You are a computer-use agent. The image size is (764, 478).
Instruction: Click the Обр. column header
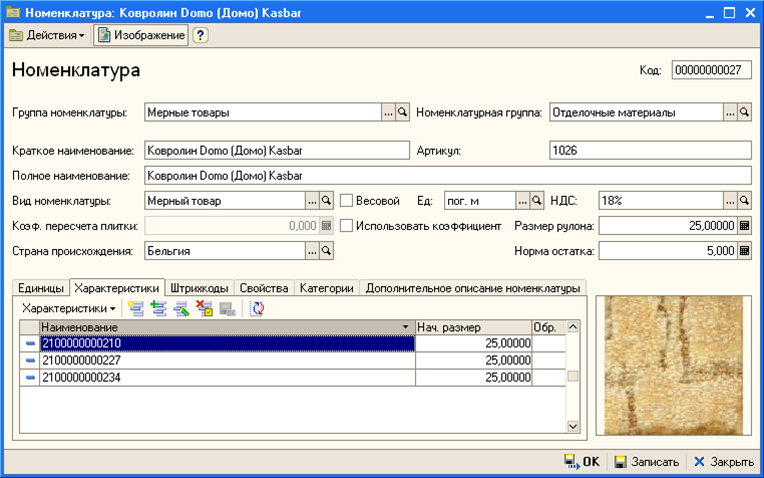pos(549,327)
